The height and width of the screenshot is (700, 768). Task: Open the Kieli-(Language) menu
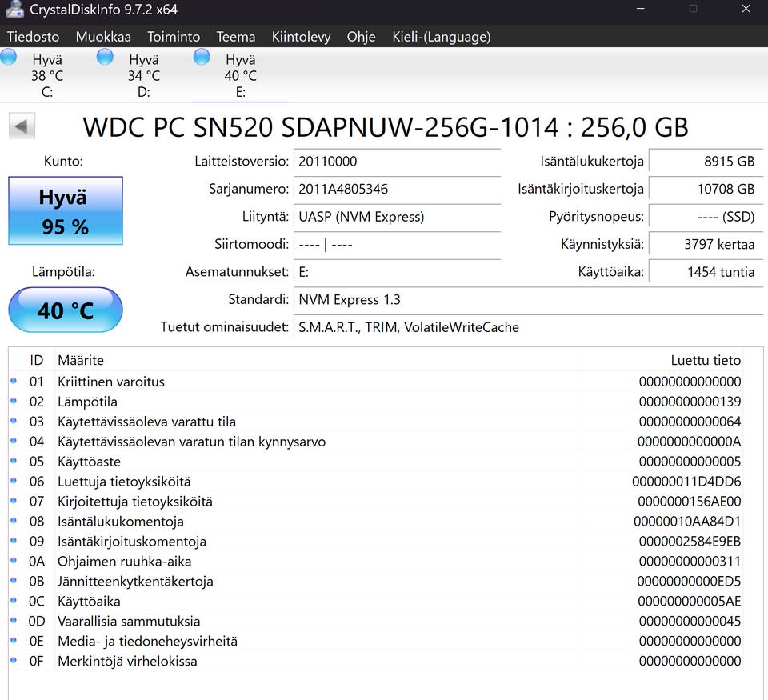point(442,37)
